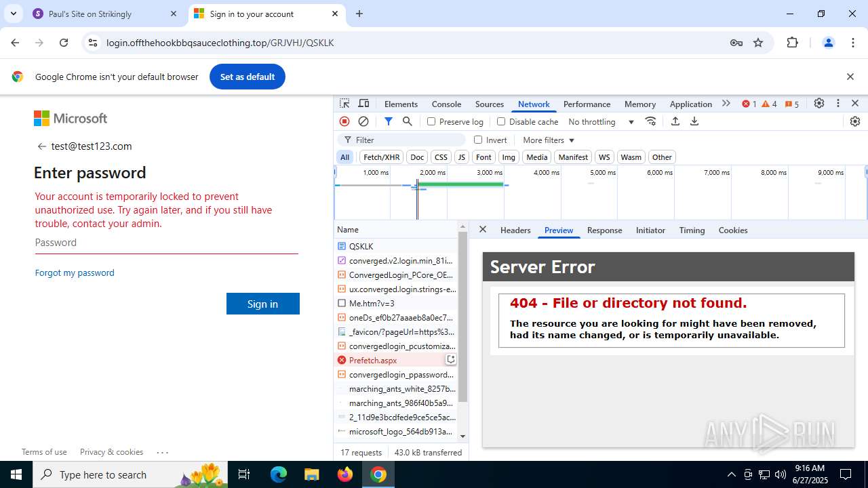Viewport: 868px width, 488px height.
Task: Filter requests by JS type
Action: pyautogui.click(x=462, y=157)
